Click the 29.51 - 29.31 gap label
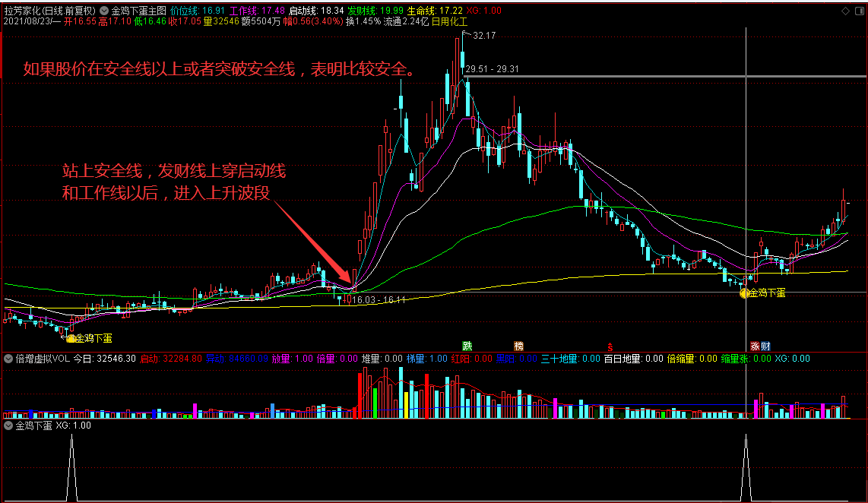 click(492, 69)
